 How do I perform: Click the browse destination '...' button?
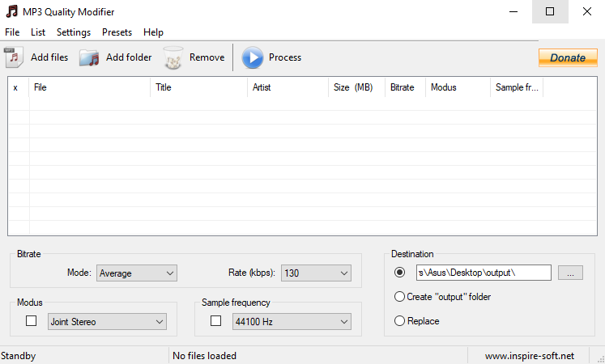coord(570,273)
